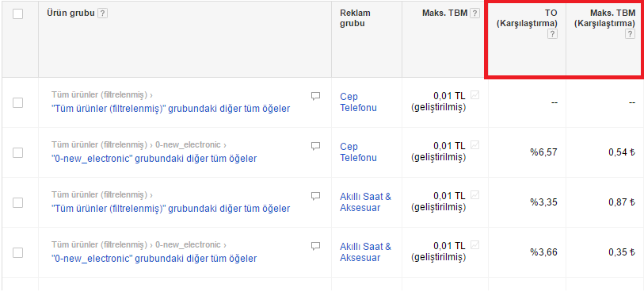Image resolution: width=644 pixels, height=292 pixels.
Task: Click first "Tüm ürünler (filtrelenmiş)" diğer tüm öğeler link
Action: click(171, 109)
